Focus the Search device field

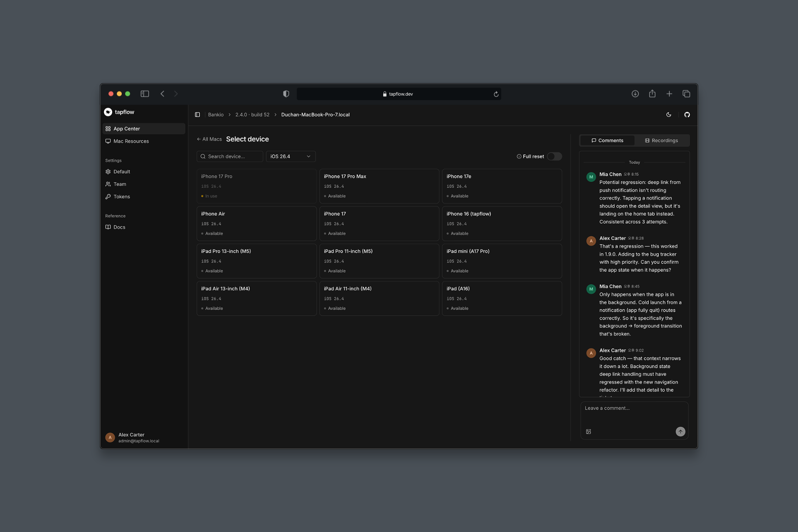230,156
